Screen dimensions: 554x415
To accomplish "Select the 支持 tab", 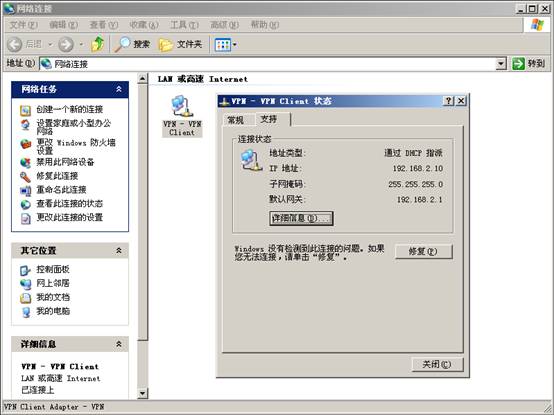I will pyautogui.click(x=272, y=119).
